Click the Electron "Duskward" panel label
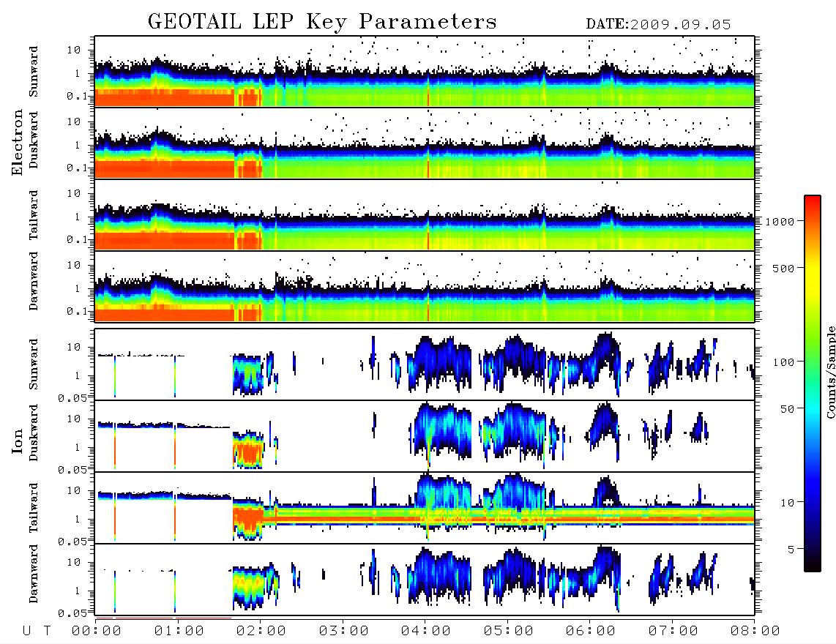This screenshot has height=644, width=836. tap(34, 140)
